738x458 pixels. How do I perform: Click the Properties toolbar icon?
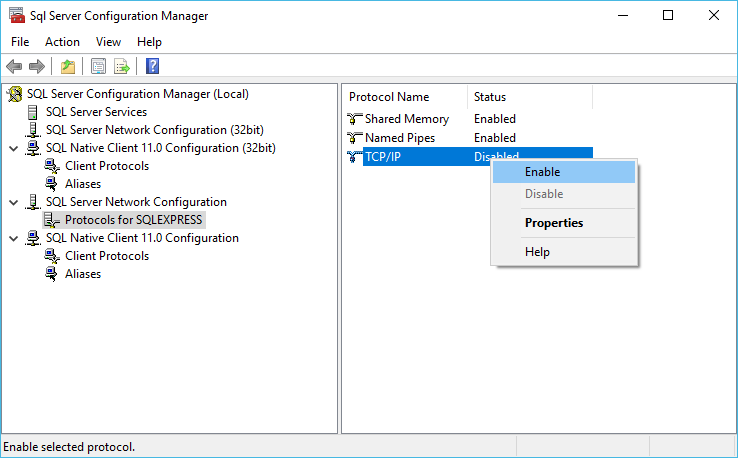98,66
